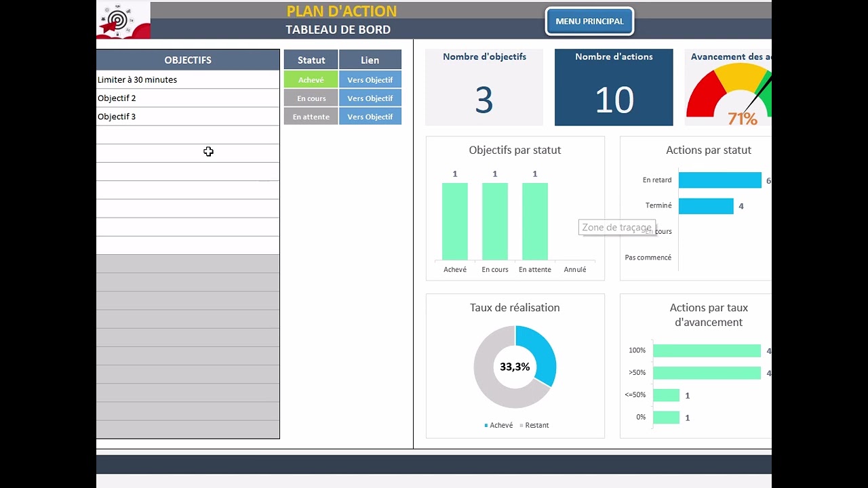Screen dimensions: 868x488
Task: Select the 'Objectif 2' row
Action: [x=188, y=98]
